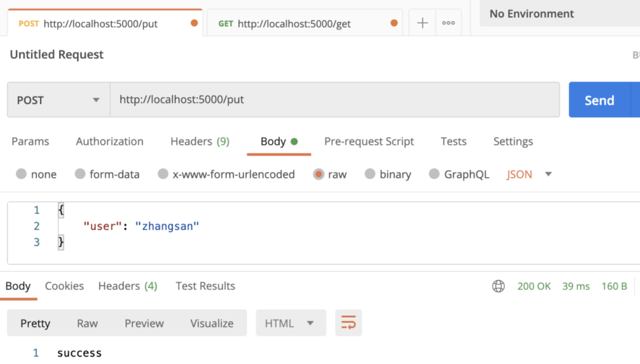Switch response view to Raw

[x=87, y=323]
